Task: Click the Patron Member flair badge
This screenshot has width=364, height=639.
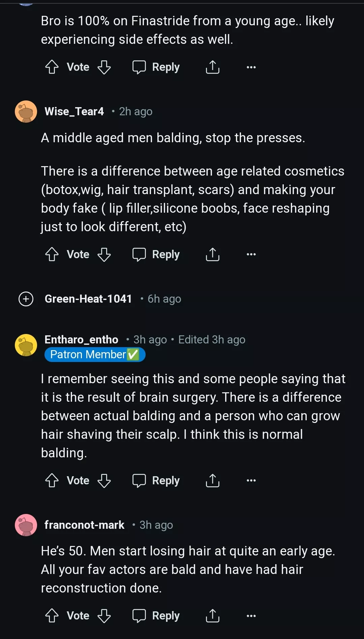Action: pyautogui.click(x=95, y=354)
